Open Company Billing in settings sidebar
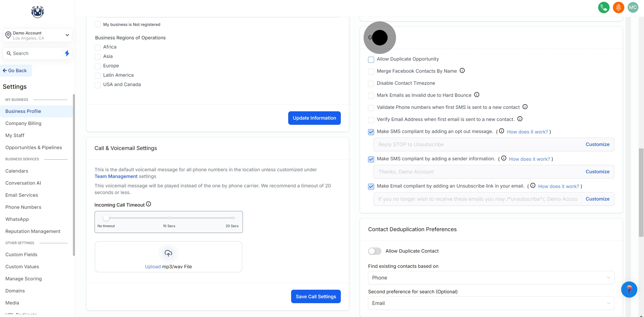The image size is (644, 317). pyautogui.click(x=23, y=123)
